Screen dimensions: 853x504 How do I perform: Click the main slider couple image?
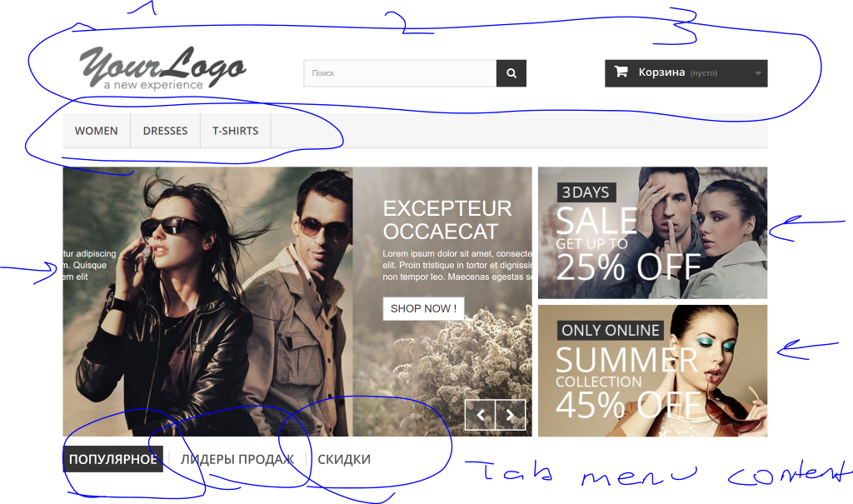(x=207, y=302)
